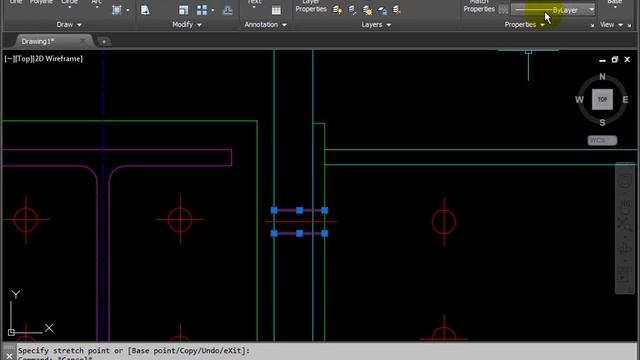The image size is (640, 360).
Task: Open View panel dialog launcher arrow
Action: point(629,25)
